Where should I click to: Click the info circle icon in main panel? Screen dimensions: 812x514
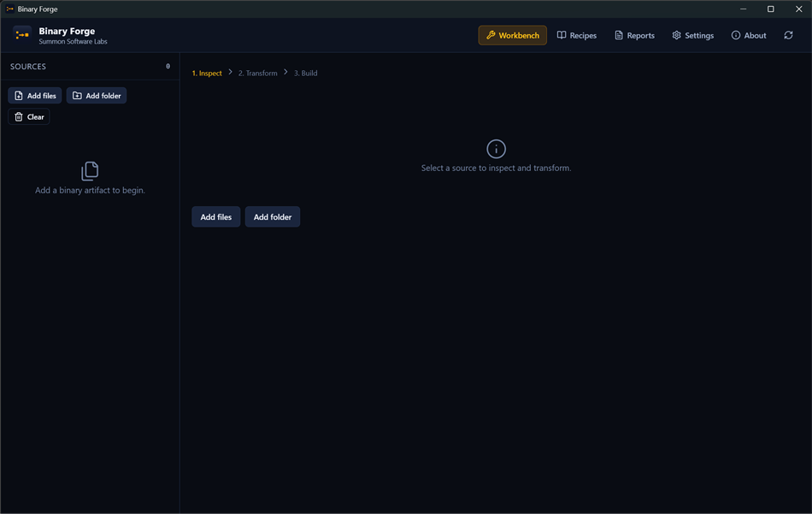(496, 149)
